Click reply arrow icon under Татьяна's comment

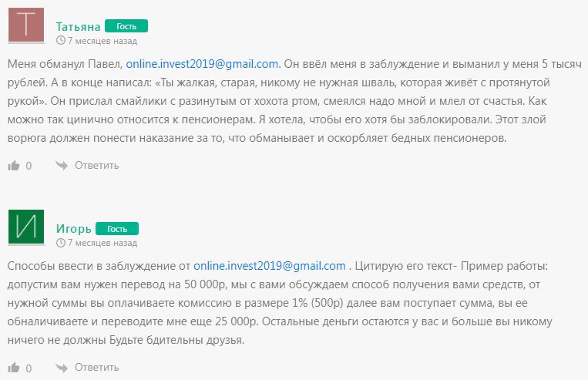tap(62, 165)
